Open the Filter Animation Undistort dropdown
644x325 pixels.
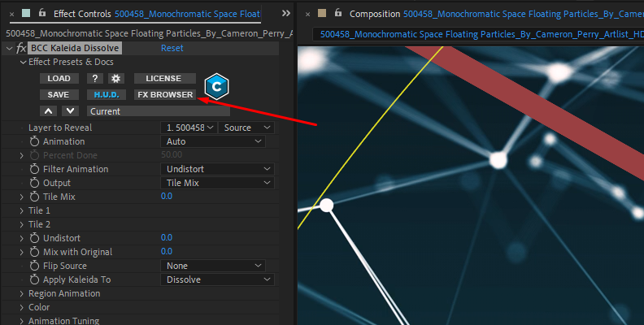217,169
